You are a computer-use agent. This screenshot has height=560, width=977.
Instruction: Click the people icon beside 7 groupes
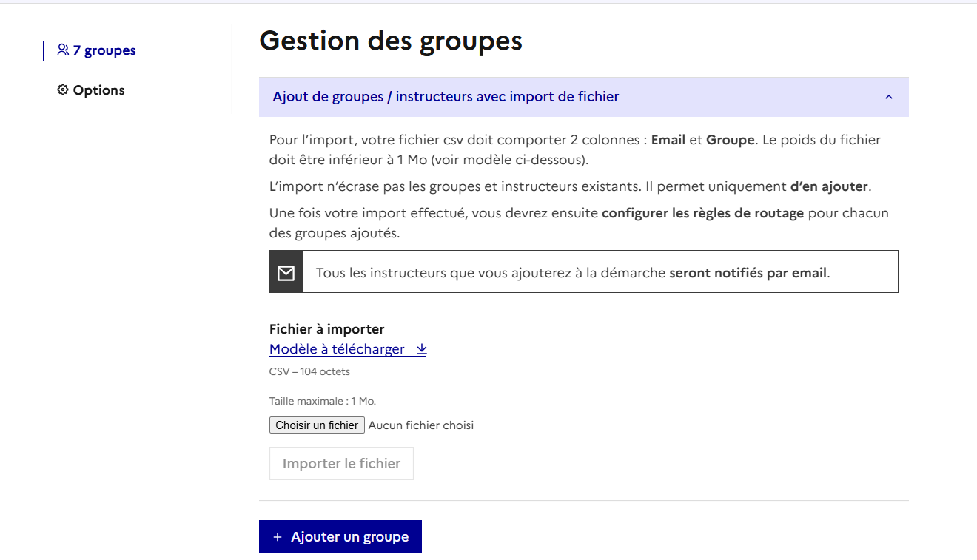coord(63,50)
